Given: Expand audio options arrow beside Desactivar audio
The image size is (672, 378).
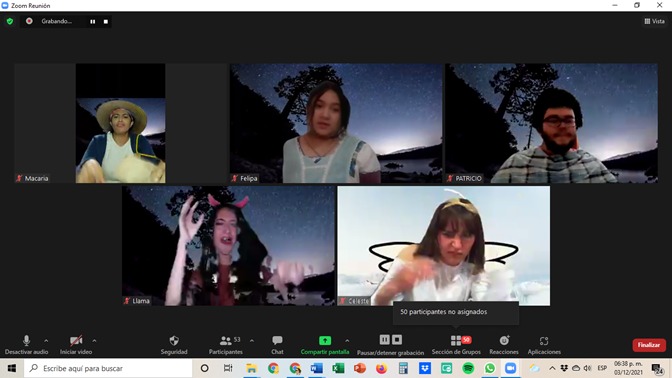Looking at the screenshot, I should point(46,341).
